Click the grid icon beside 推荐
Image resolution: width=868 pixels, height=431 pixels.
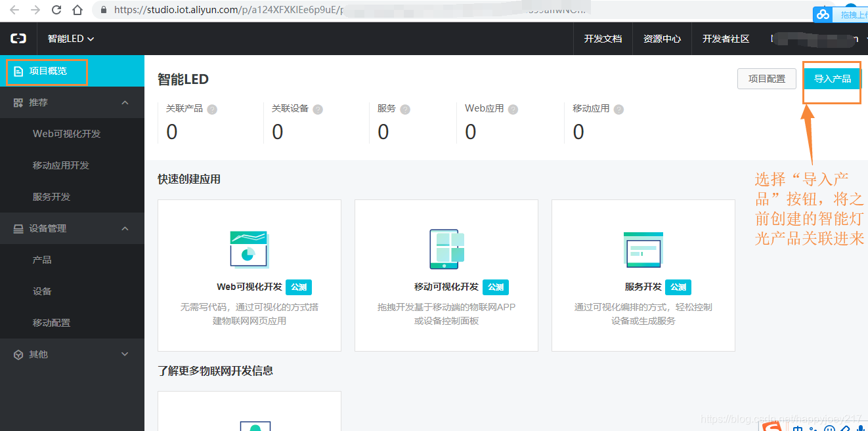coord(18,102)
